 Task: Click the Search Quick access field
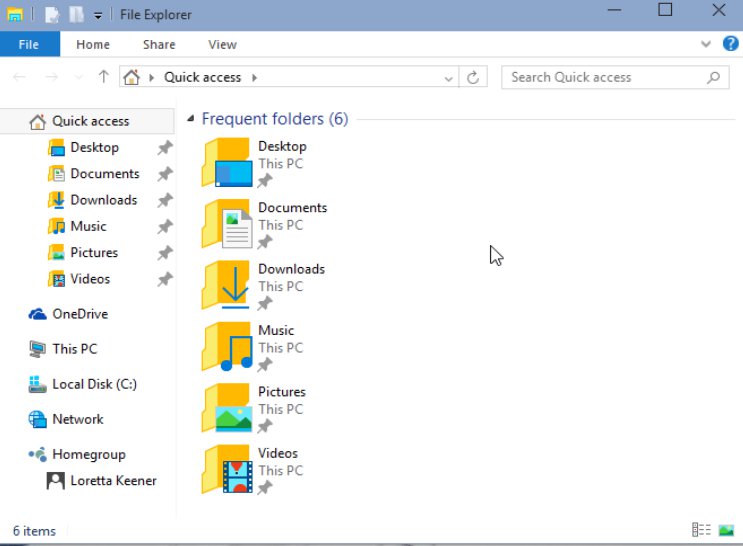(605, 77)
